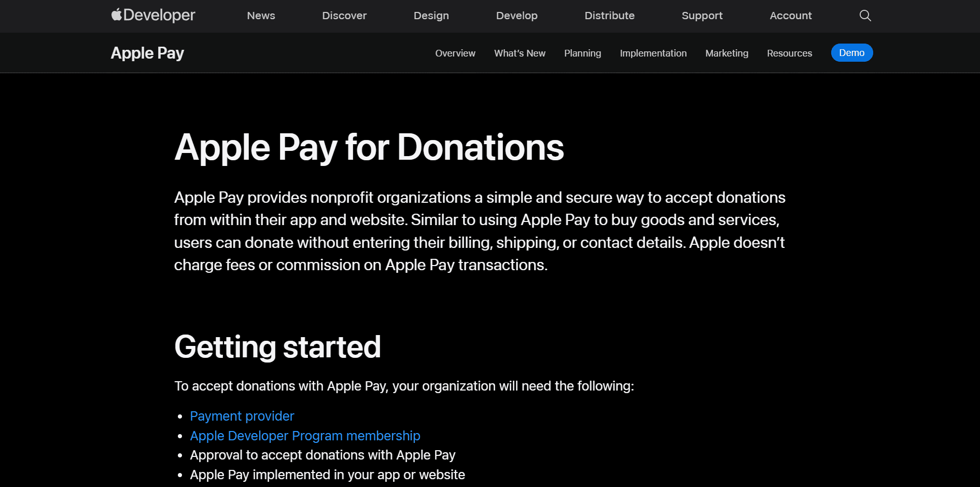This screenshot has width=980, height=487.
Task: Open the Develop section
Action: [516, 16]
